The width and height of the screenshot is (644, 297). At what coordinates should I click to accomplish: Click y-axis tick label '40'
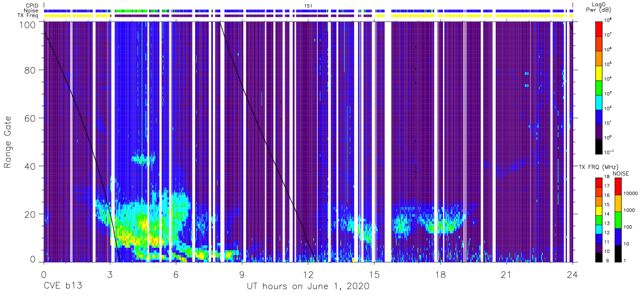[x=30, y=166]
